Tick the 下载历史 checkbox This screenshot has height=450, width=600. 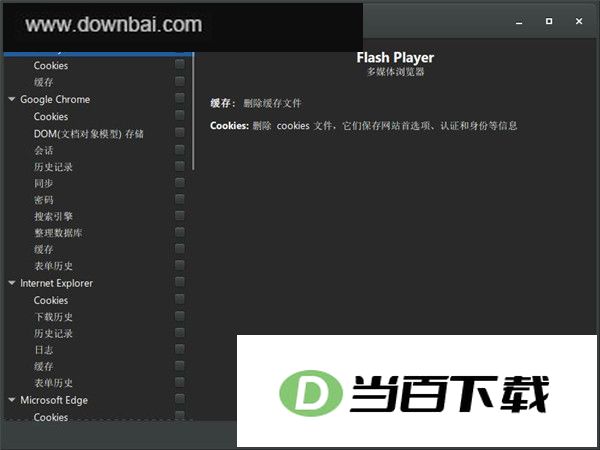pyautogui.click(x=179, y=316)
